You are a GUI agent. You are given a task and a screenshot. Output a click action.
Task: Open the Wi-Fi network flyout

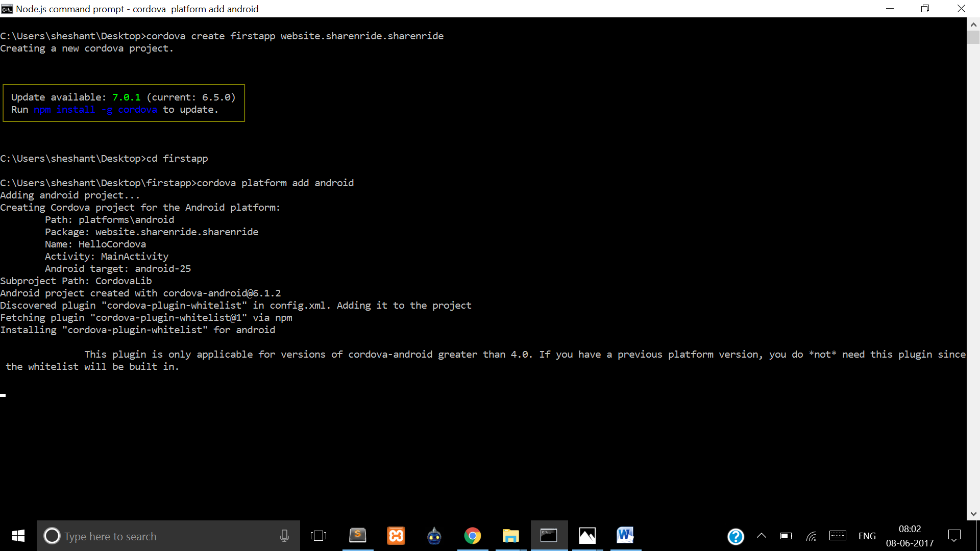[x=812, y=536]
